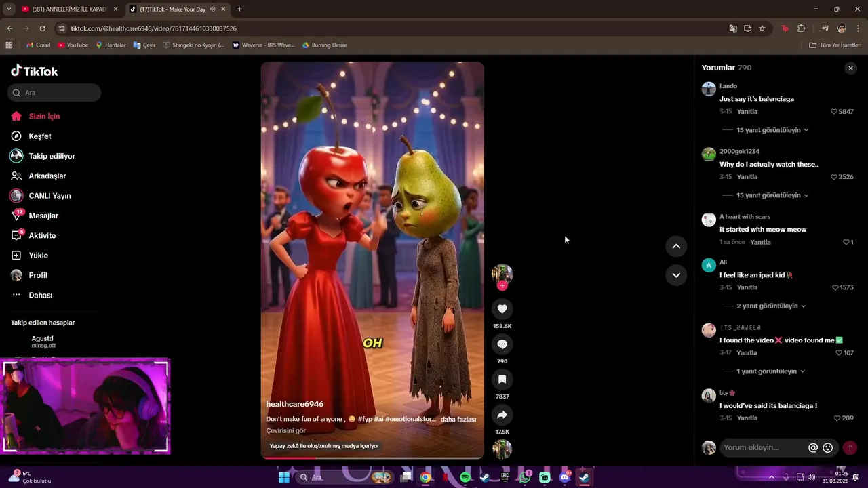Open followed account Agustd
Image resolution: width=868 pixels, height=488 pixels.
42,342
